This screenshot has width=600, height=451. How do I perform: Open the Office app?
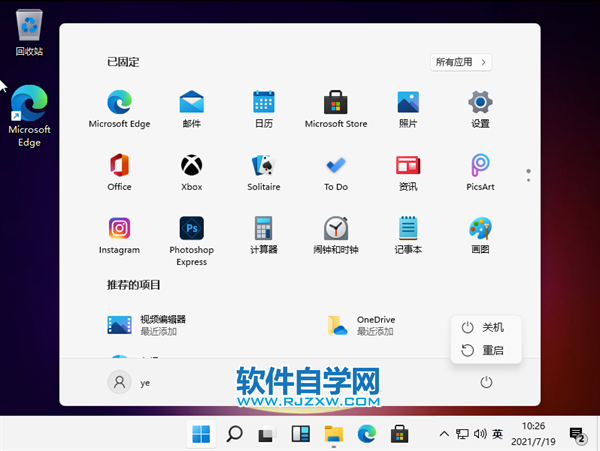[120, 168]
